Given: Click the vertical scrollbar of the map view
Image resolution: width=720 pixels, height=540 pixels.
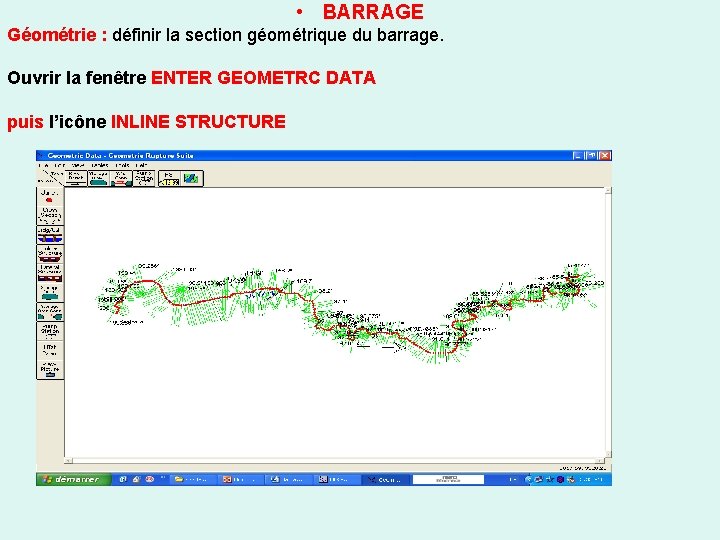Looking at the screenshot, I should (x=608, y=322).
